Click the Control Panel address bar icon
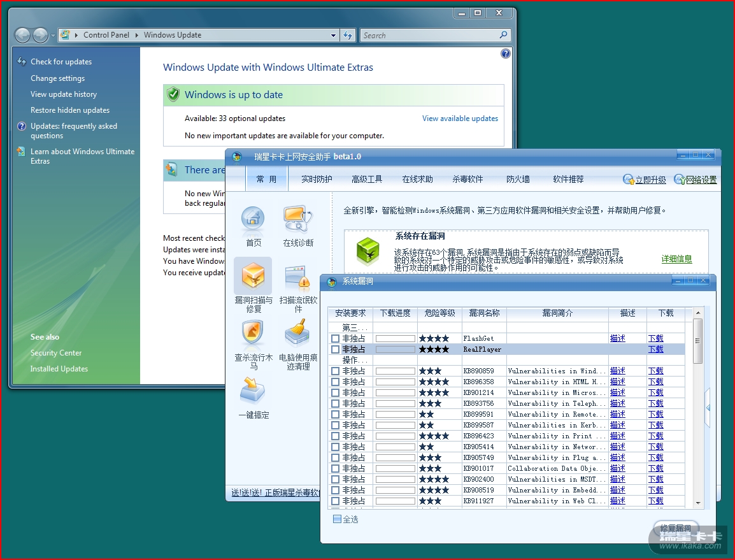This screenshot has height=560, width=735. pos(65,34)
